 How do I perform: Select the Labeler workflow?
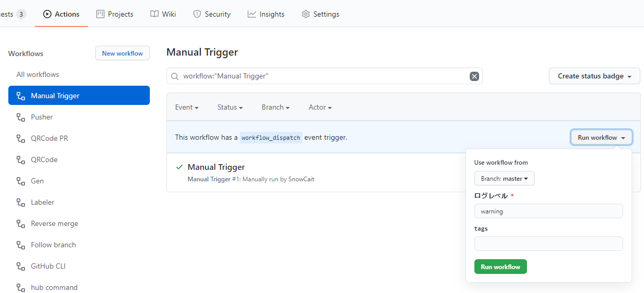coord(79,202)
